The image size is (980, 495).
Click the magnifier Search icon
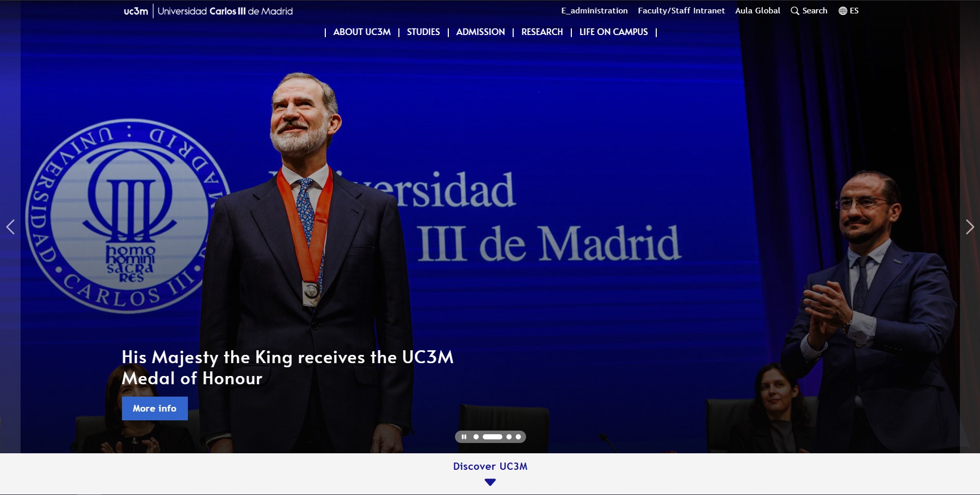(x=795, y=11)
